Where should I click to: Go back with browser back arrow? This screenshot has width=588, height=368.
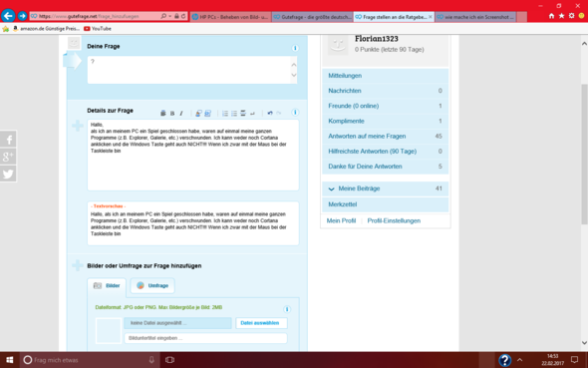(x=8, y=16)
